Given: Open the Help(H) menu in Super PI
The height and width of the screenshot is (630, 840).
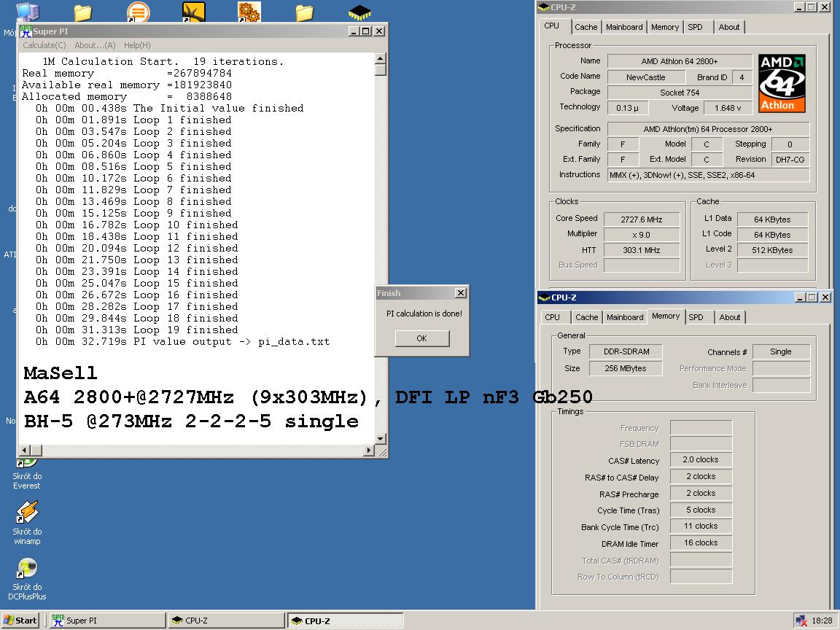Looking at the screenshot, I should 137,45.
